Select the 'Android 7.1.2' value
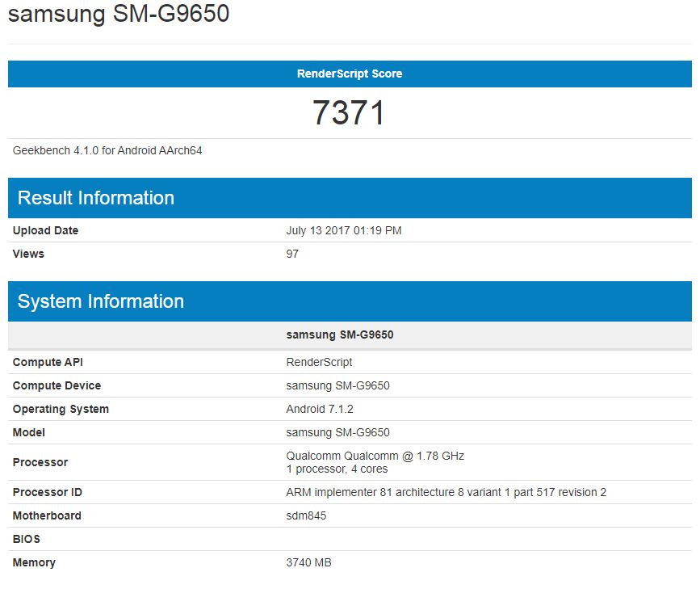Image resolution: width=700 pixels, height=589 pixels. tap(320, 409)
